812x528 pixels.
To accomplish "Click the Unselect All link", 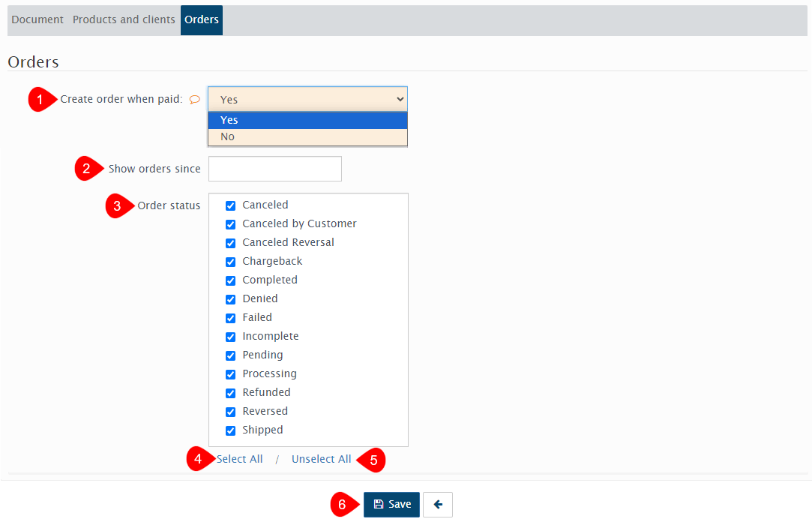I will click(321, 459).
